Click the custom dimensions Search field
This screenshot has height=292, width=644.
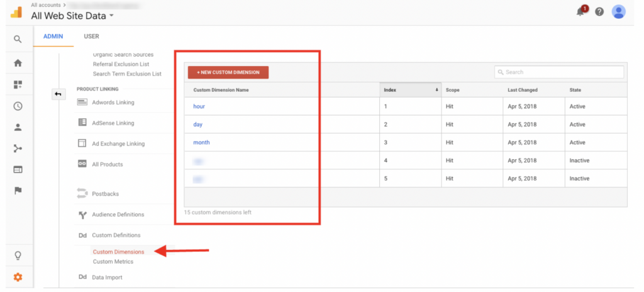[x=558, y=72]
